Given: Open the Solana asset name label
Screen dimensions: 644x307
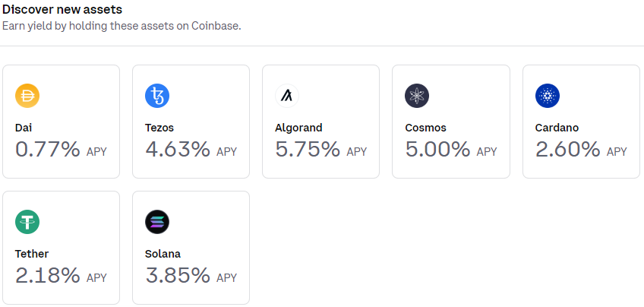Looking at the screenshot, I should [163, 254].
